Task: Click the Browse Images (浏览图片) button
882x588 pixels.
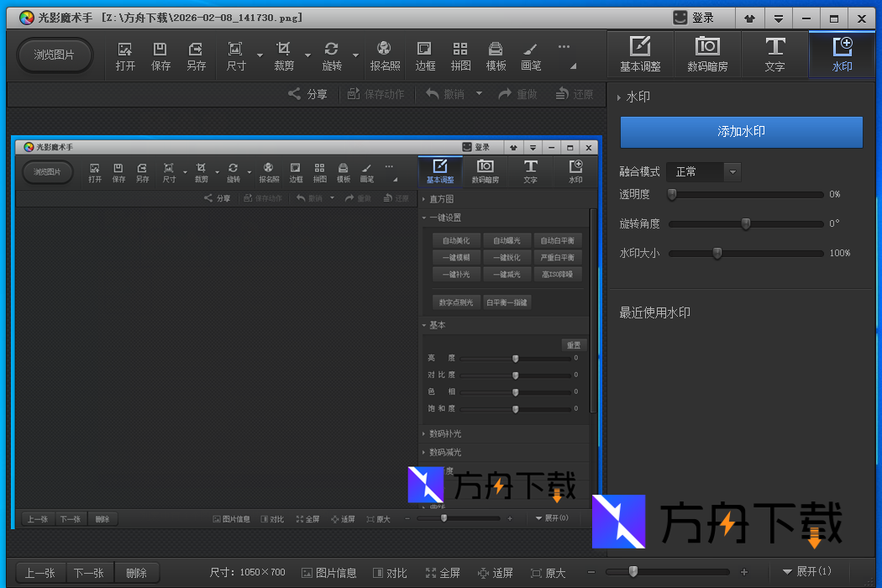Action: click(54, 55)
